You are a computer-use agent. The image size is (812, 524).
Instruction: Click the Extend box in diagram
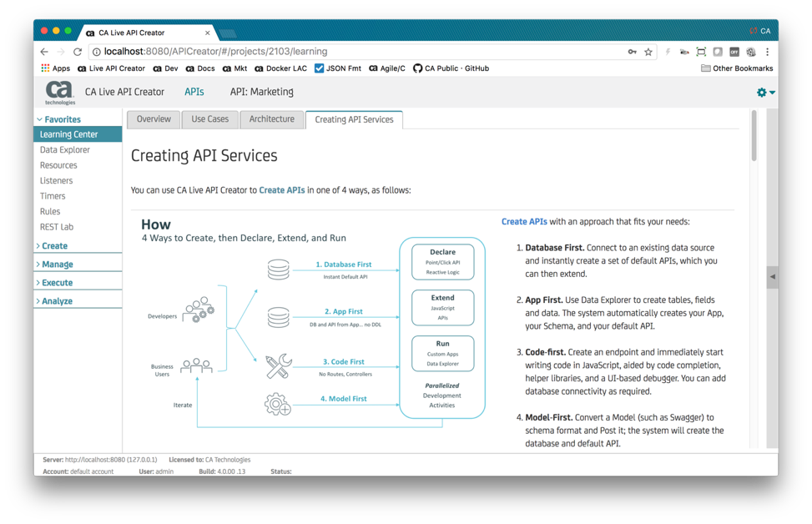pyautogui.click(x=443, y=308)
